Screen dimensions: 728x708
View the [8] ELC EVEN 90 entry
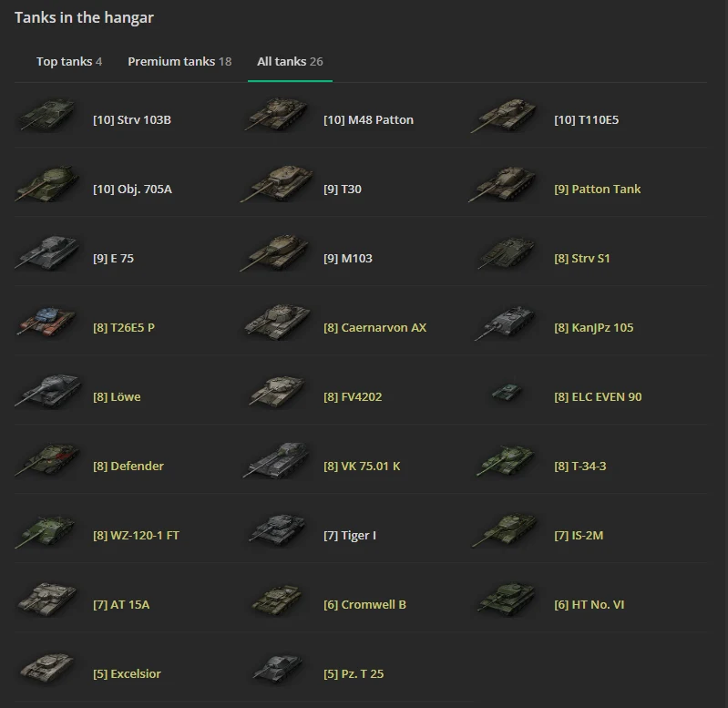coord(598,396)
